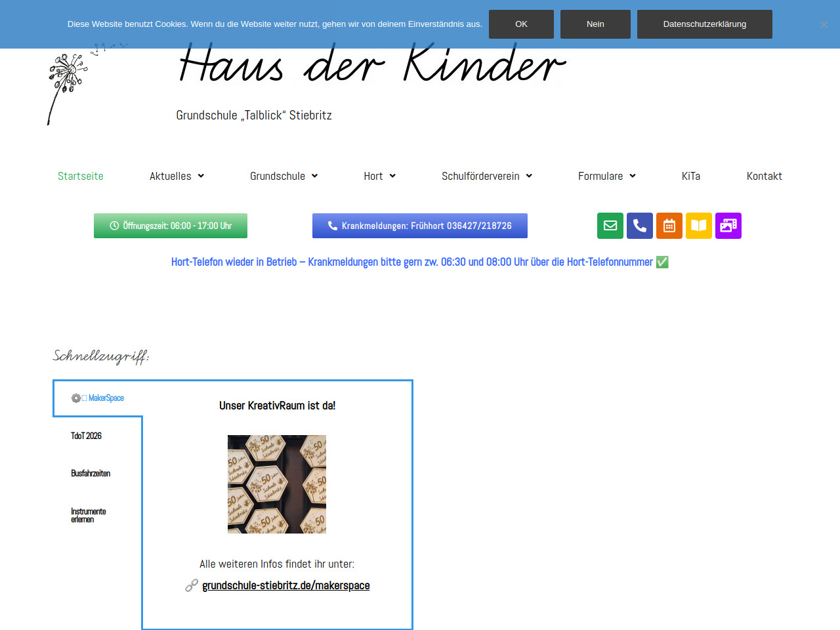The width and height of the screenshot is (840, 630).
Task: Click the yellow open book icon
Action: 698,226
